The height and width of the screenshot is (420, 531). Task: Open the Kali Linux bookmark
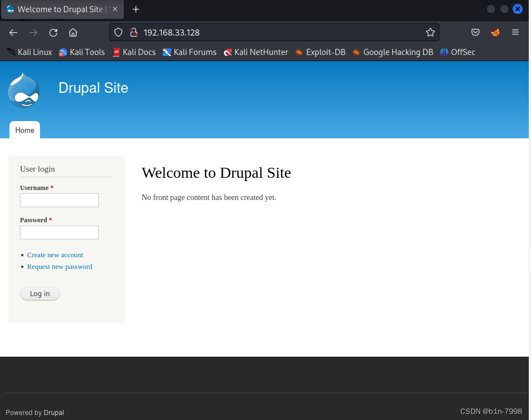pyautogui.click(x=29, y=52)
